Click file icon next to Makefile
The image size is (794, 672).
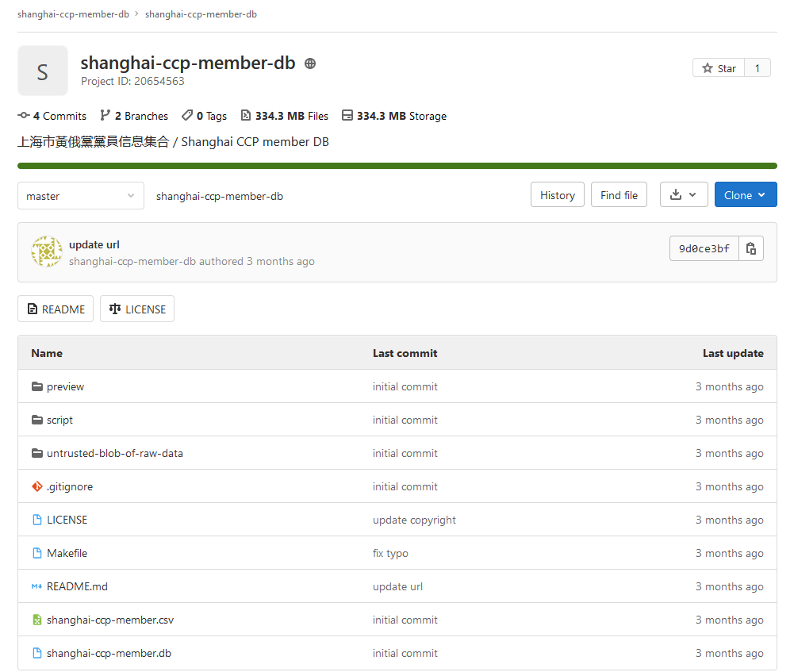[37, 553]
